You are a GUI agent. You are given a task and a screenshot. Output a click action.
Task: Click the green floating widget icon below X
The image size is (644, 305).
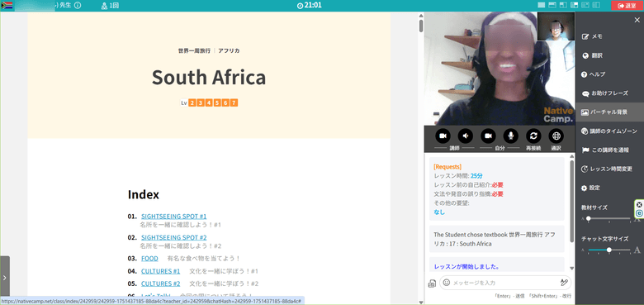coord(639,213)
